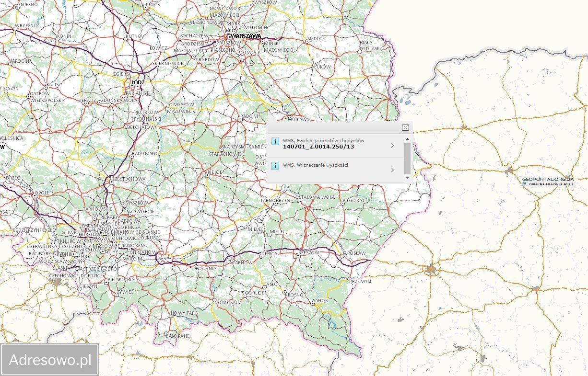The width and height of the screenshot is (588, 376).
Task: Click info icon beside Wyznaczanie wysokości
Action: [275, 166]
